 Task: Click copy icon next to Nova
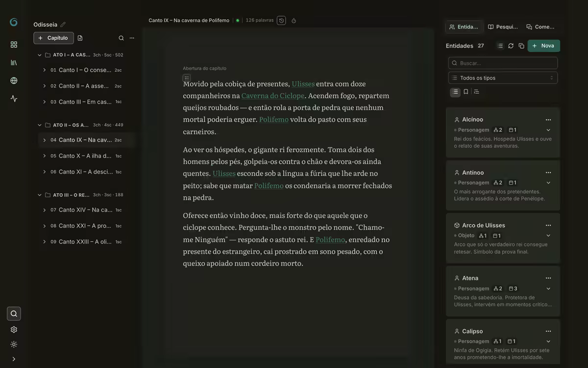[x=521, y=46]
